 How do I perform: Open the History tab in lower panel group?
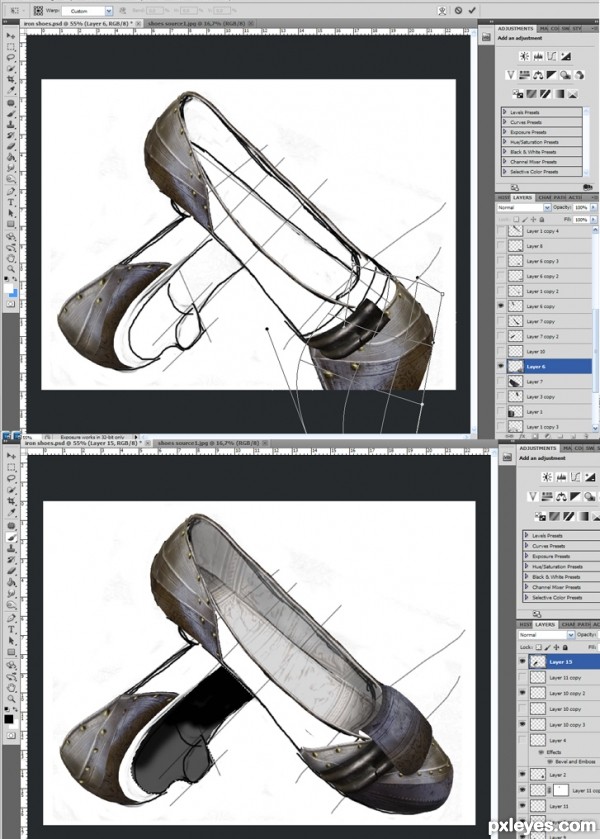pos(526,624)
